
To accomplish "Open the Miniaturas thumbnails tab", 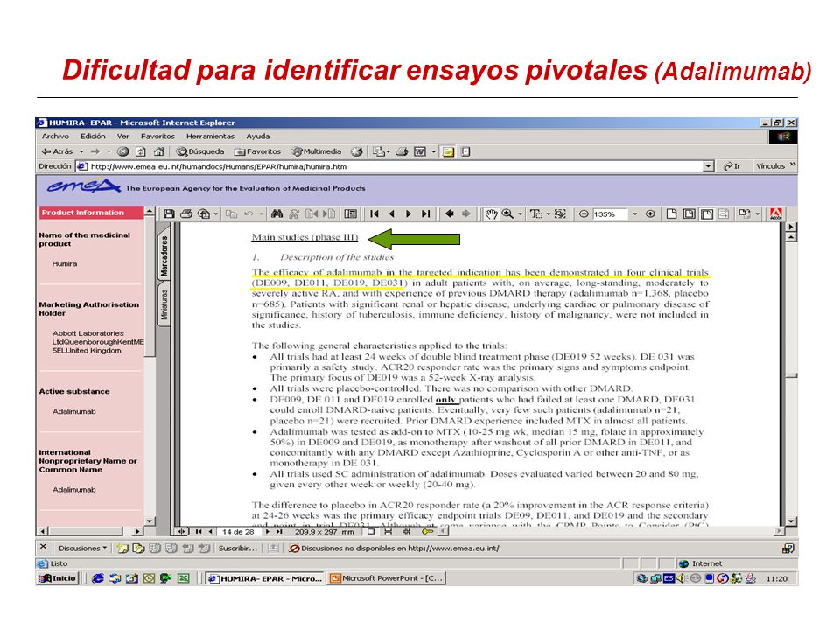I will tap(164, 304).
